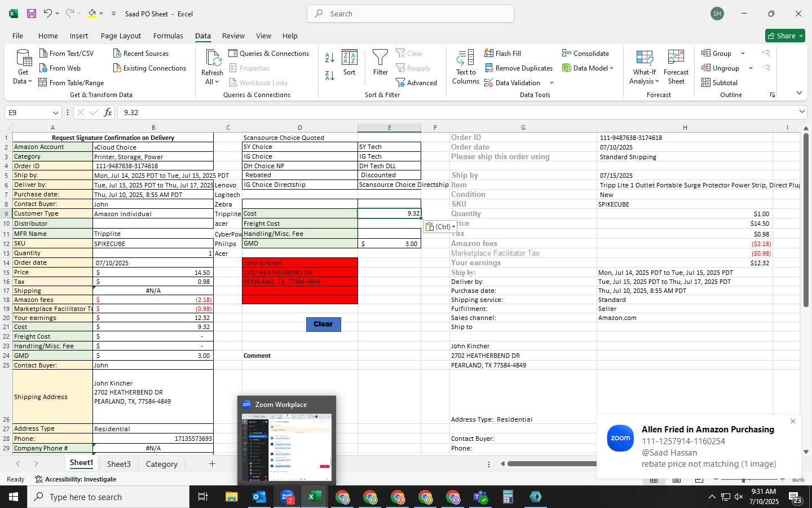Expand Ungroup dropdown arrow
The width and height of the screenshot is (812, 508).
751,68
